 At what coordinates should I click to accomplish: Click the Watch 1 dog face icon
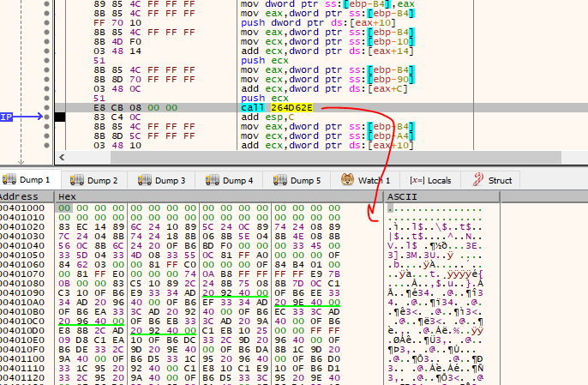pyautogui.click(x=347, y=180)
